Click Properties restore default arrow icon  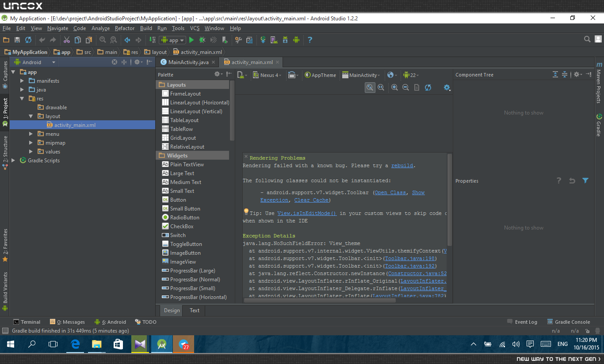tap(572, 180)
